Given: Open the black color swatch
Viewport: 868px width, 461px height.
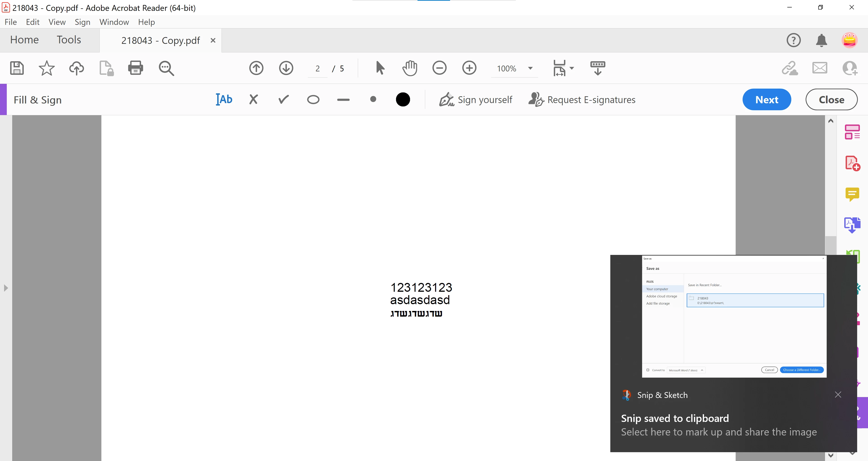Looking at the screenshot, I should click(x=403, y=99).
